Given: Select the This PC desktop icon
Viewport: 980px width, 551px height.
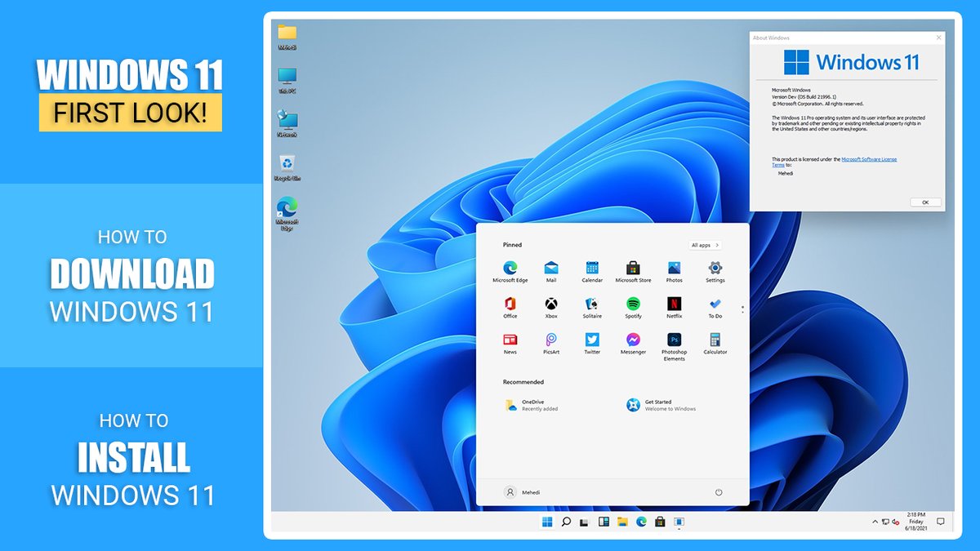Looking at the screenshot, I should pyautogui.click(x=287, y=81).
